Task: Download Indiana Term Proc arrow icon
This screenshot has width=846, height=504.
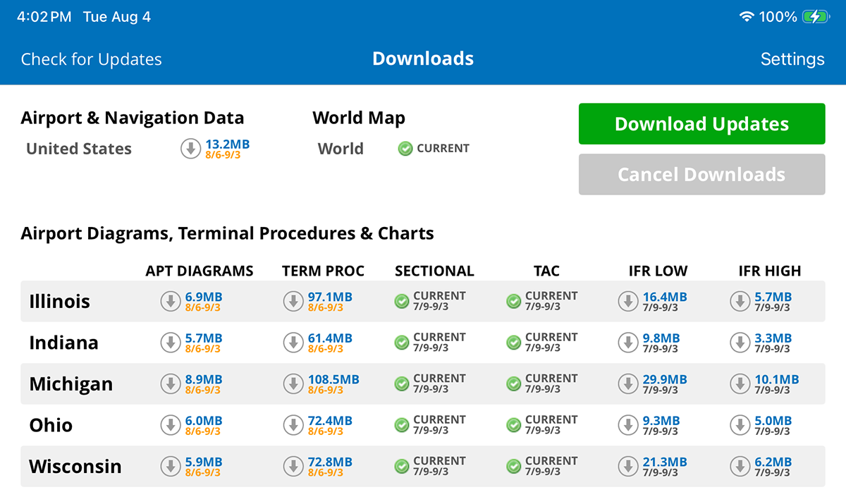Action: coord(293,343)
